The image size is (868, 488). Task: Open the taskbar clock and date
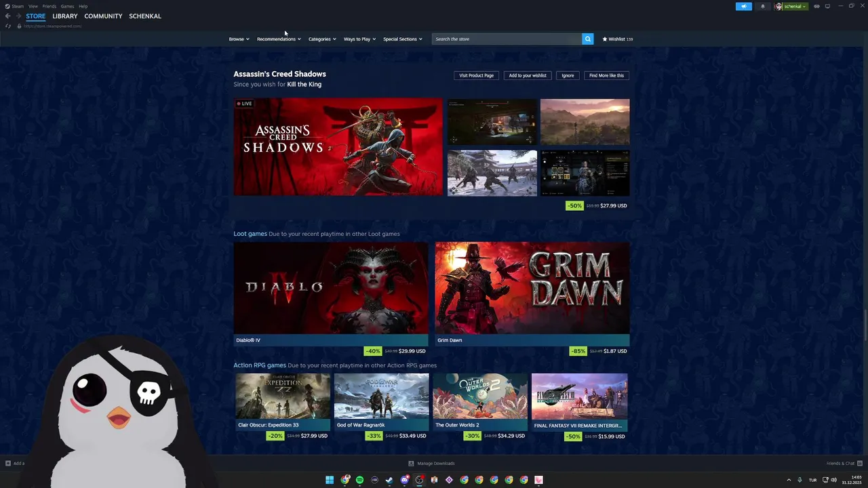point(852,480)
